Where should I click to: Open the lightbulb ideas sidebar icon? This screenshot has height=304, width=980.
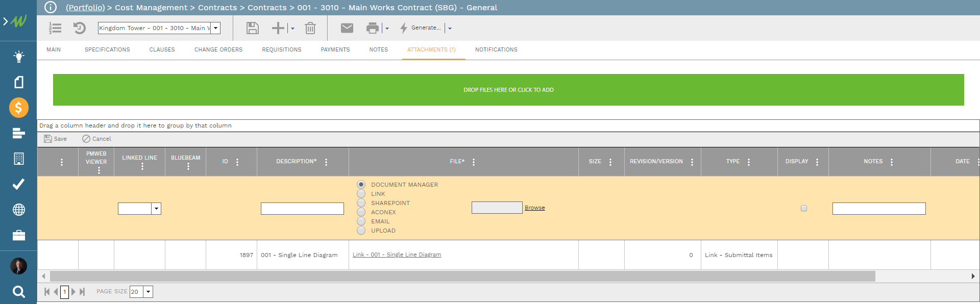point(18,57)
